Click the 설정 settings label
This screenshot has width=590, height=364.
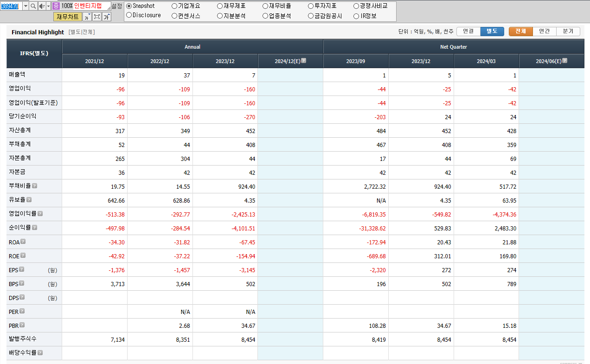[117, 6]
